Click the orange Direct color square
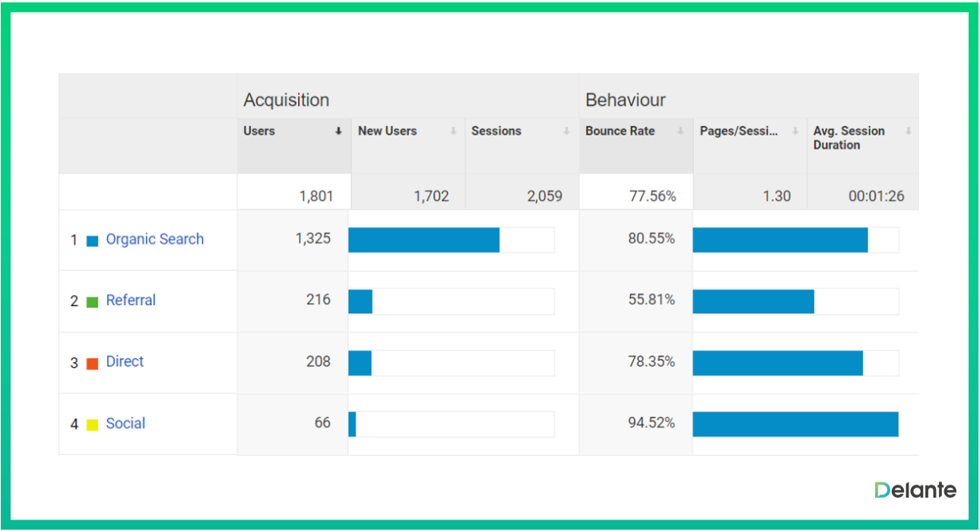Viewport: 980px width, 531px height. (x=93, y=364)
